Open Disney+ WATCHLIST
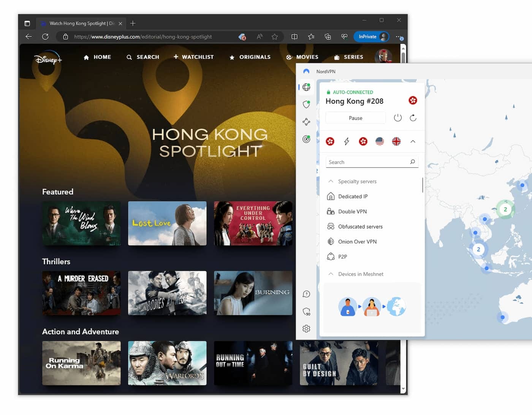This screenshot has height=415, width=532. (194, 57)
